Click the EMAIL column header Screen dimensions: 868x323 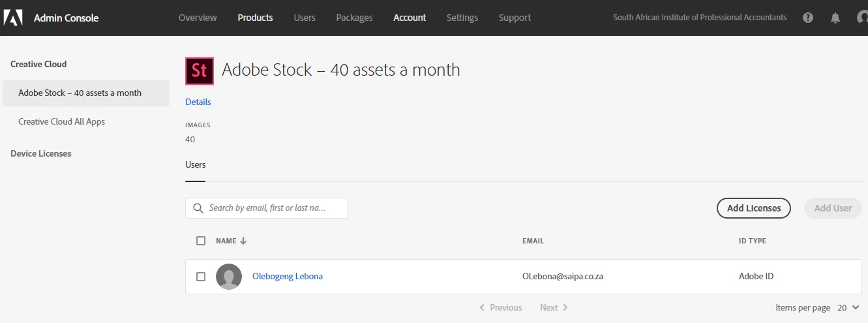click(x=533, y=241)
